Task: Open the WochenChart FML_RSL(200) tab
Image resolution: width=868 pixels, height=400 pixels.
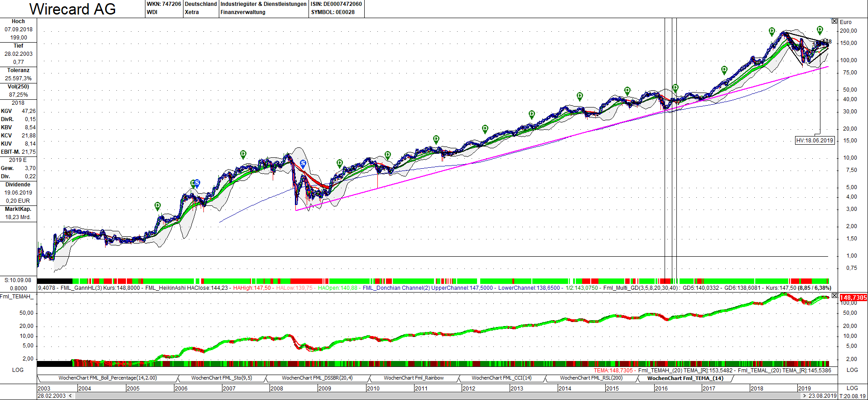Action: click(x=591, y=378)
